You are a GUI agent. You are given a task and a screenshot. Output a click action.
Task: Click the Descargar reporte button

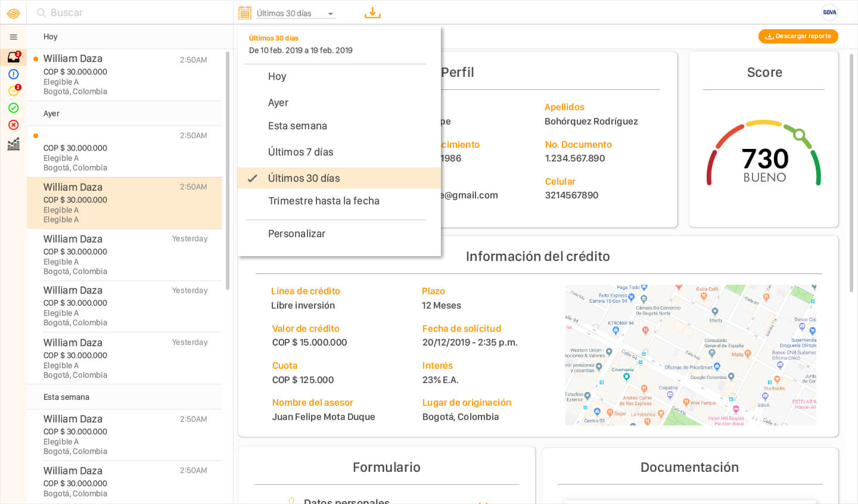click(798, 36)
